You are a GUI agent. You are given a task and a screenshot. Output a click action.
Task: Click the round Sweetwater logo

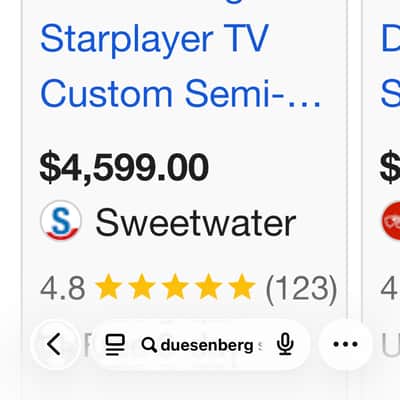[61, 220]
